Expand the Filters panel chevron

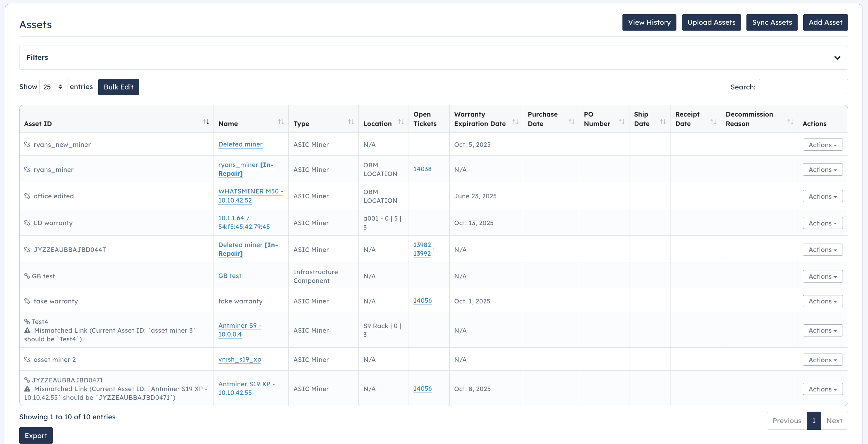coord(837,58)
